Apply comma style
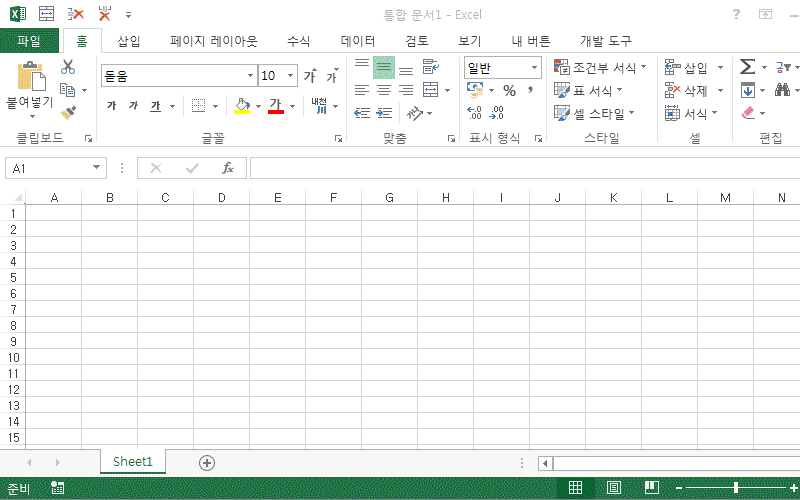The height and width of the screenshot is (500, 800). [x=531, y=90]
